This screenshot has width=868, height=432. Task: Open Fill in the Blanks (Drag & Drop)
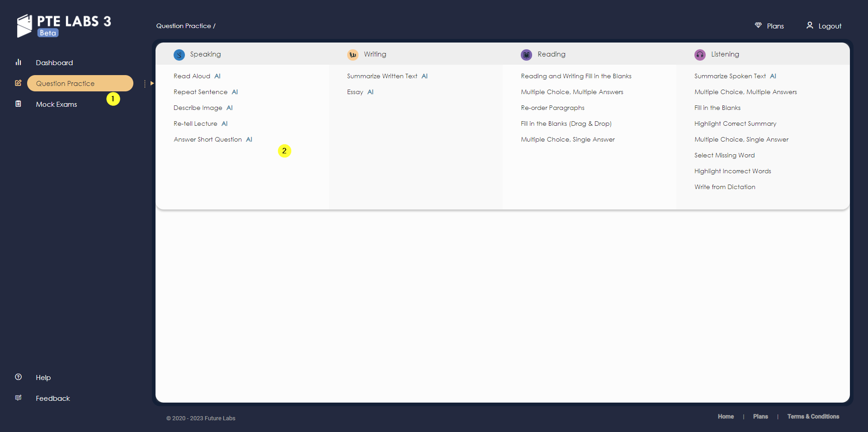[566, 123]
